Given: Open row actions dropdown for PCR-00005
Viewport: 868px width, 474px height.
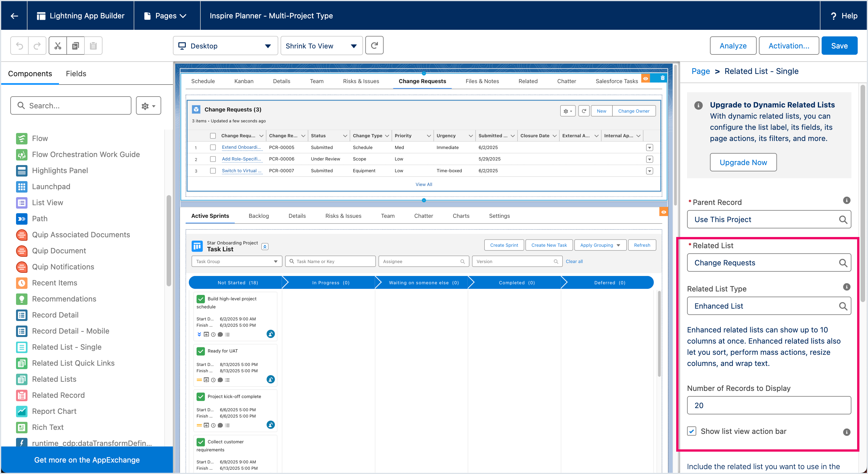Looking at the screenshot, I should click(x=649, y=148).
